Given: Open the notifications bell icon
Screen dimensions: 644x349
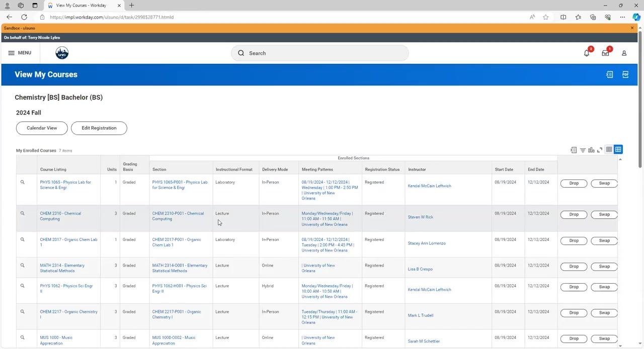Looking at the screenshot, I should coord(587,53).
